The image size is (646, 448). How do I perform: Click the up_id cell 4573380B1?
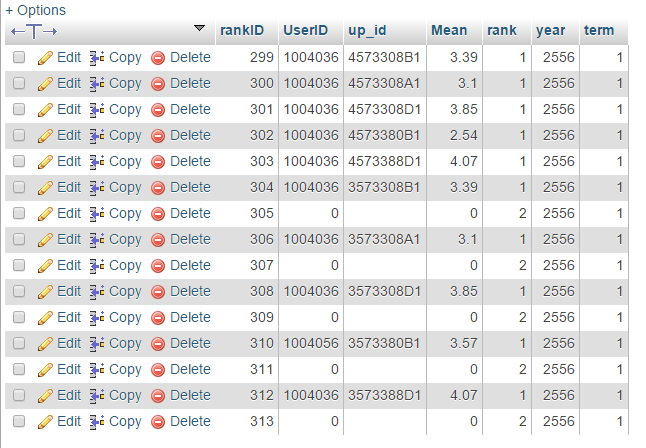coord(384,135)
